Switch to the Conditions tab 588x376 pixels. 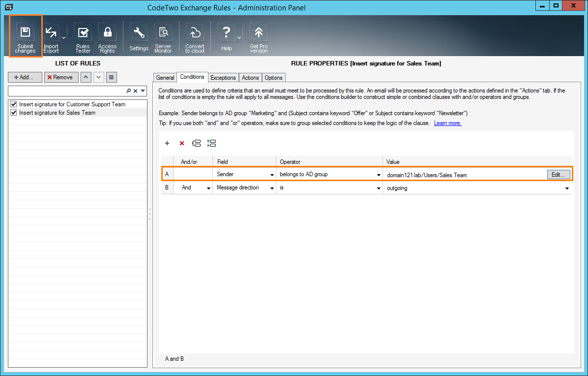pyautogui.click(x=192, y=77)
